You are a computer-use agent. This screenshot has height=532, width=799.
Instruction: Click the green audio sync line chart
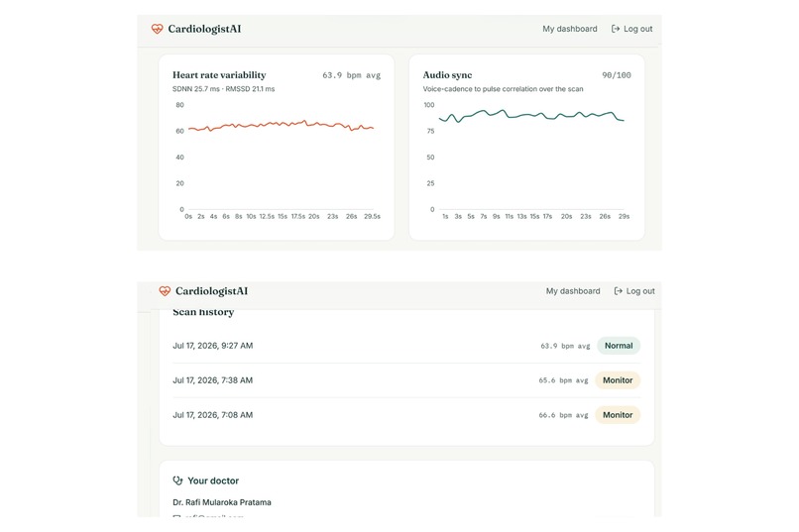tap(531, 116)
